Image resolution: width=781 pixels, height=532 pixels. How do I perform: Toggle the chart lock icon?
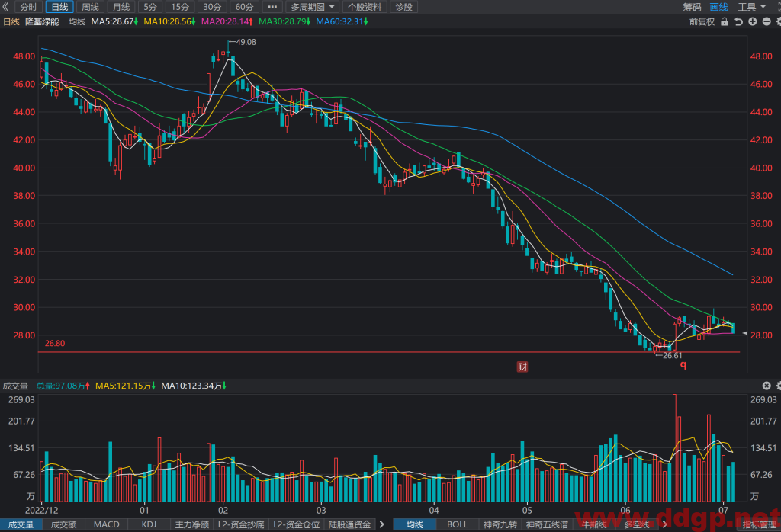point(725,21)
